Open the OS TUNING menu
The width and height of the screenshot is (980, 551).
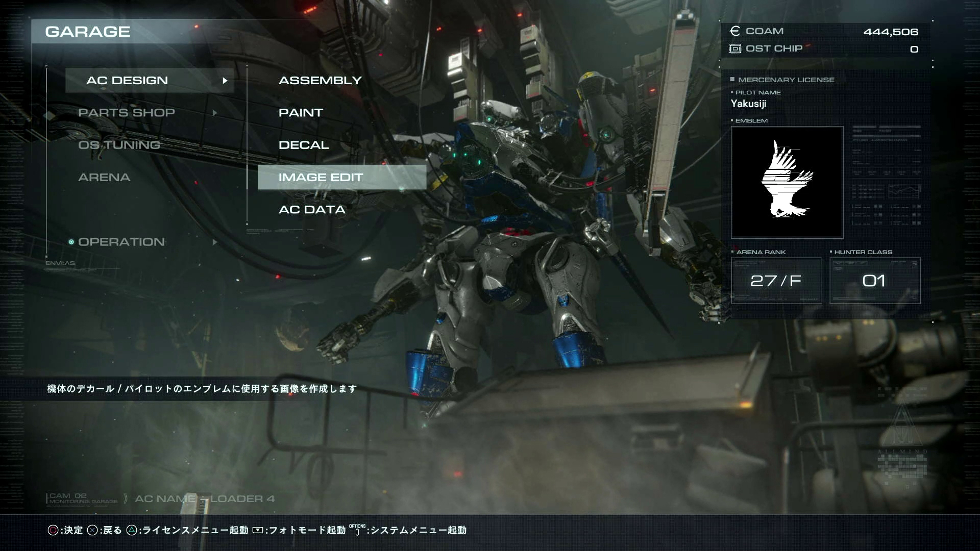(119, 145)
